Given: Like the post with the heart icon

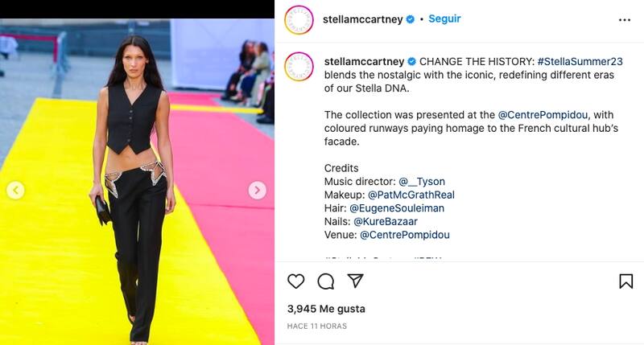Looking at the screenshot, I should coord(295,281).
